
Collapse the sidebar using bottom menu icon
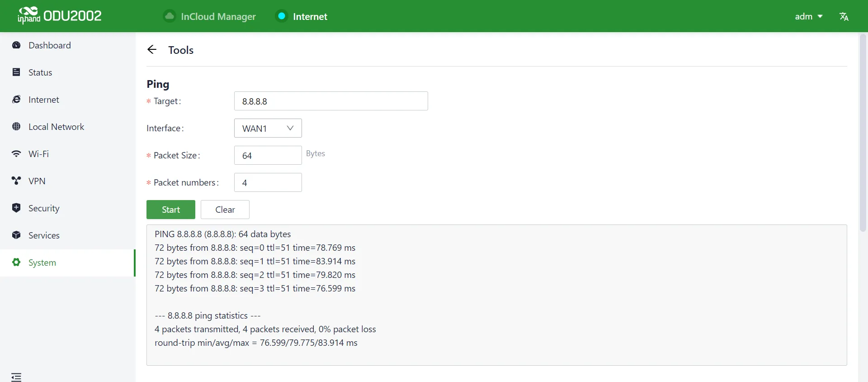tap(16, 377)
